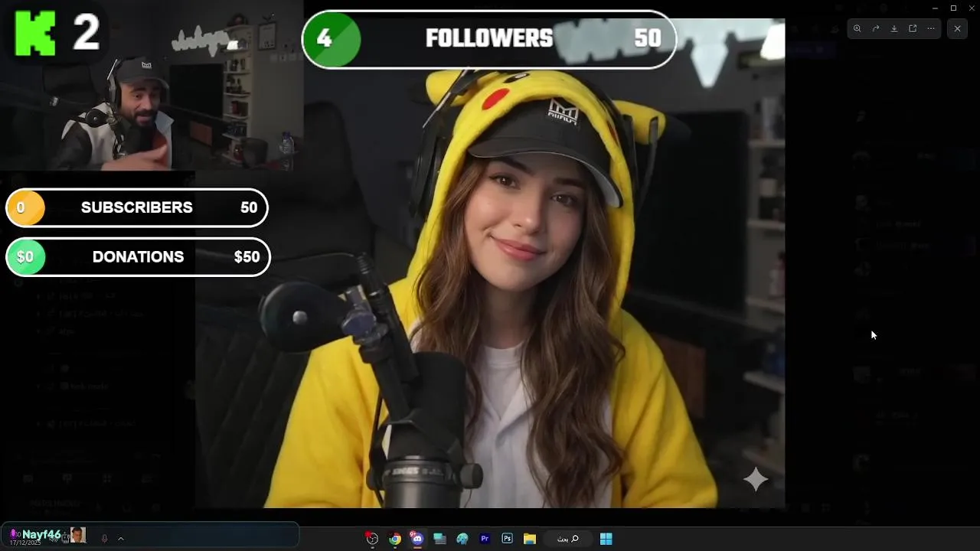Open OBS Studio from the taskbar

372,539
